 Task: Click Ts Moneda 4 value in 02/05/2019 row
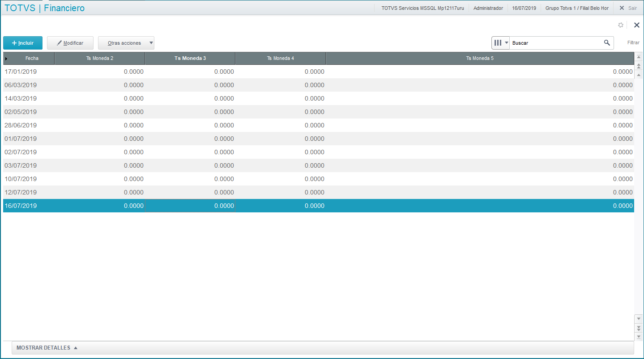(315, 112)
